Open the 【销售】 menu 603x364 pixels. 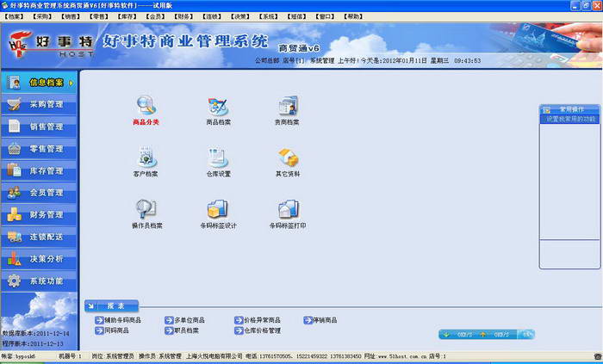click(71, 16)
